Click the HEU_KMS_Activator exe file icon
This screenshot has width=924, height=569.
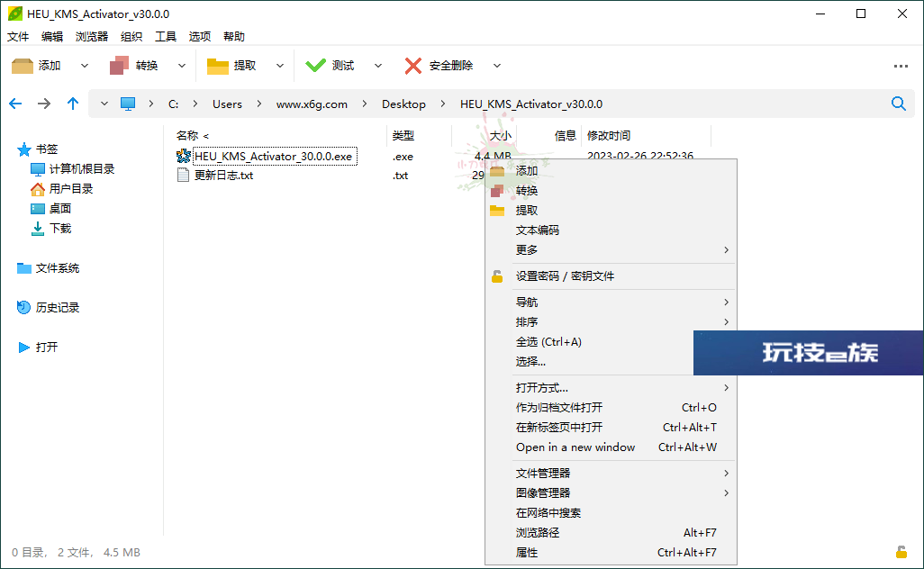coord(183,156)
